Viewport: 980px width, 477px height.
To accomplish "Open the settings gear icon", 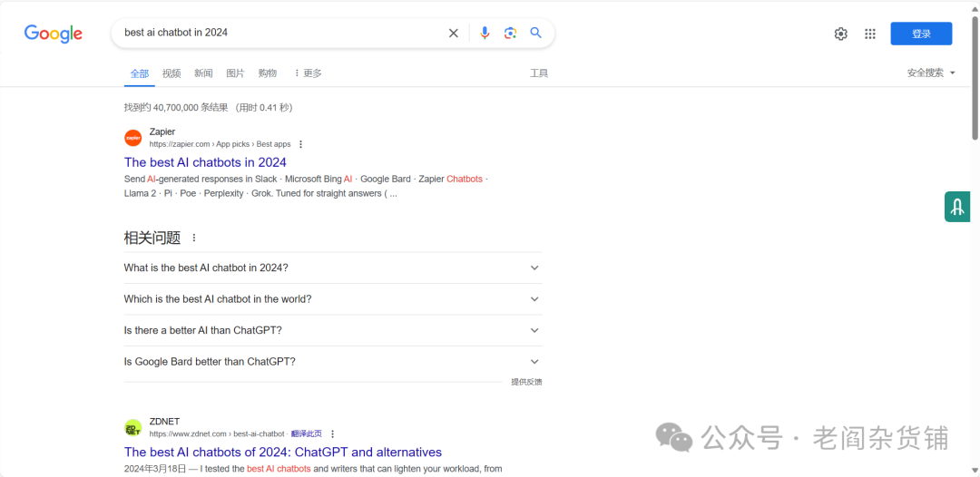I will point(840,34).
